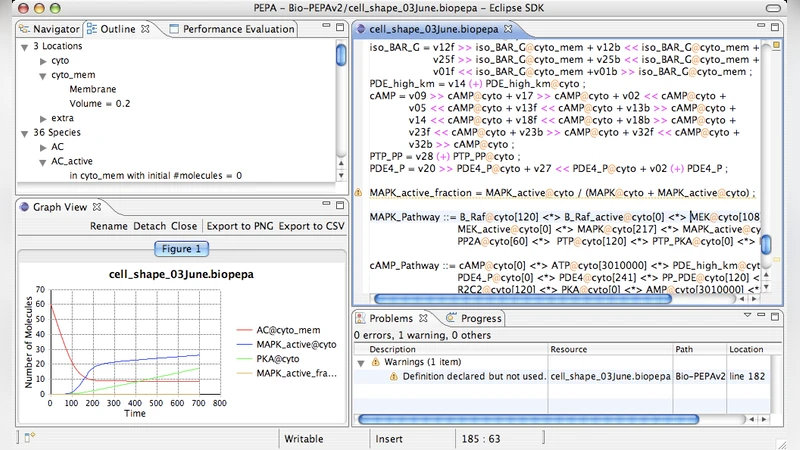Viewport: 800px width, 450px height.
Task: Click the warning marker in the editor margin
Action: [359, 191]
